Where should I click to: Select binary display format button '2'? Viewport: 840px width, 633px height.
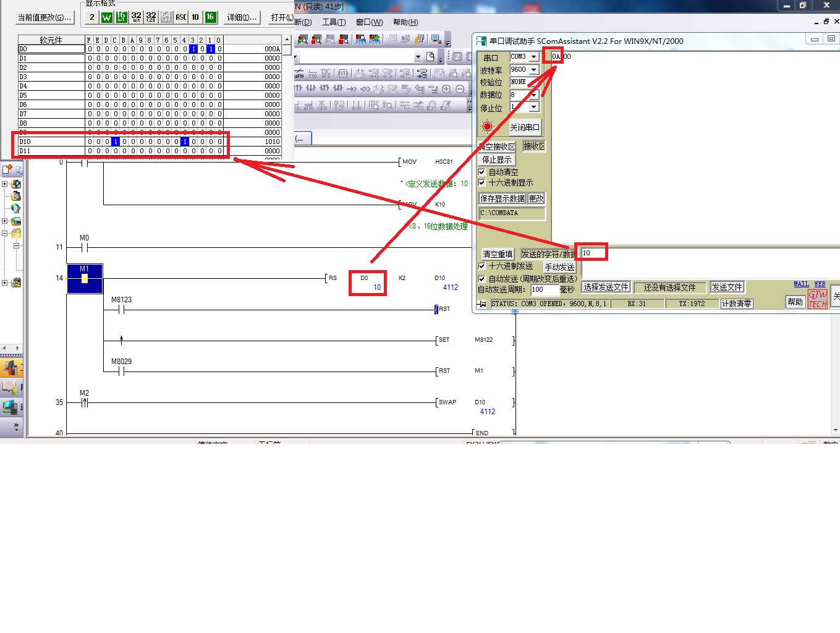(x=92, y=17)
